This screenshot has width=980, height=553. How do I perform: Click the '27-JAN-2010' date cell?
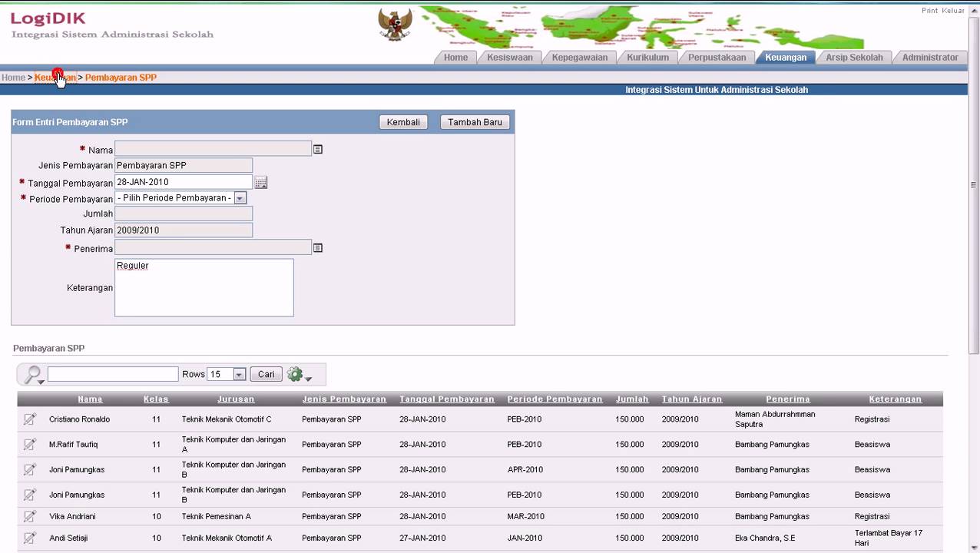pyautogui.click(x=422, y=538)
